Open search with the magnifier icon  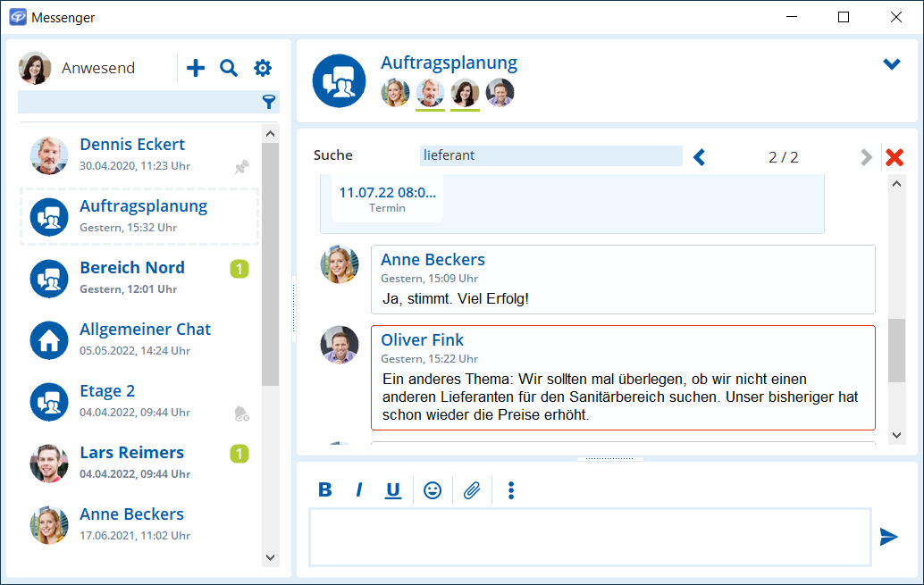(x=229, y=68)
